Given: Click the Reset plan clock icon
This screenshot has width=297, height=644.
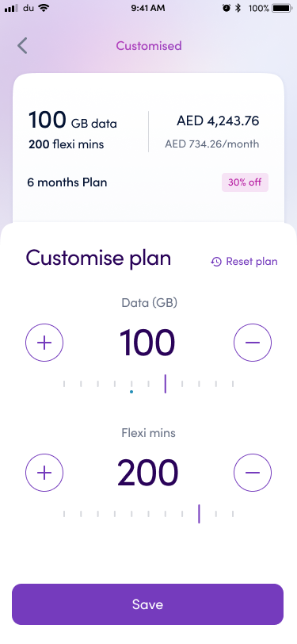Looking at the screenshot, I should [216, 262].
